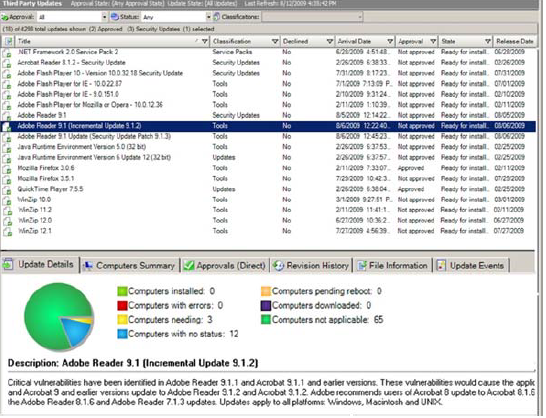Click the Status filter icon in toolbar

point(115,17)
